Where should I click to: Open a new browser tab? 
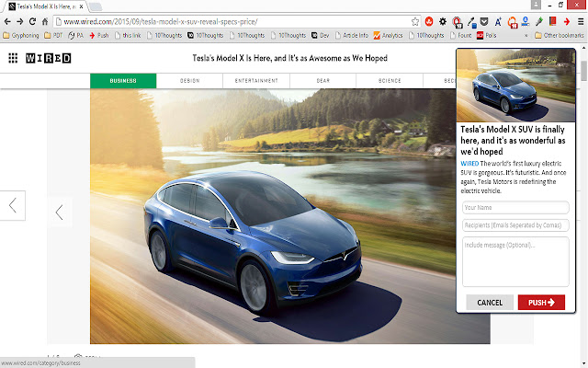coord(96,6)
